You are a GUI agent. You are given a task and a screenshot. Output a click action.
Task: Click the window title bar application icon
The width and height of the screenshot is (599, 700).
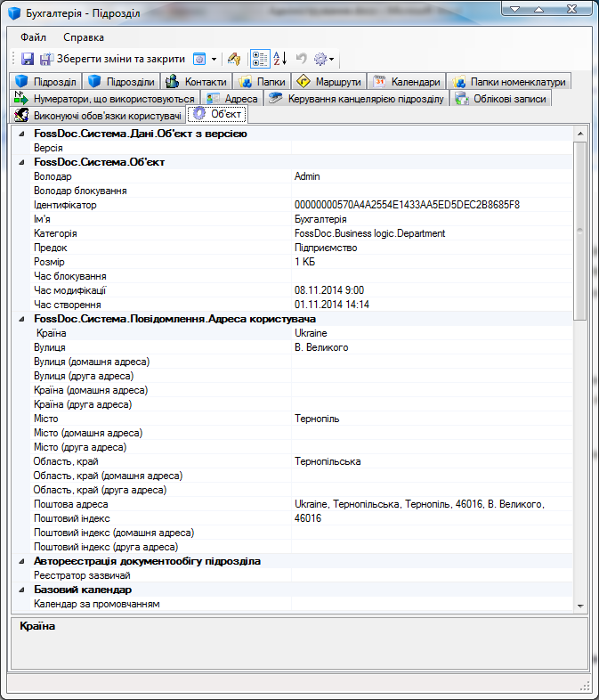(x=14, y=13)
